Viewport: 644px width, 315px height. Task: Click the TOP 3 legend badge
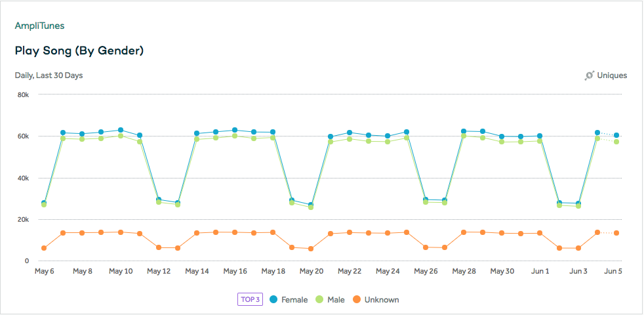tap(250, 299)
